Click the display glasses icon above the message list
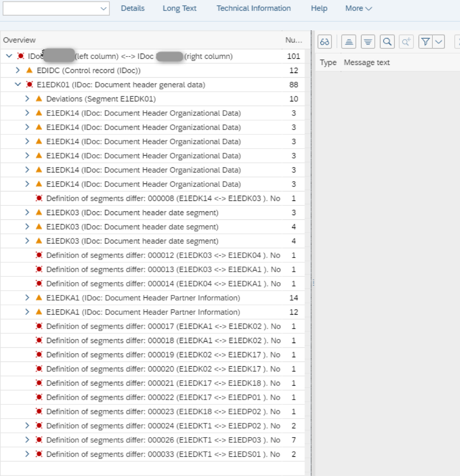Image resolution: width=460 pixels, height=476 pixels. pos(324,42)
